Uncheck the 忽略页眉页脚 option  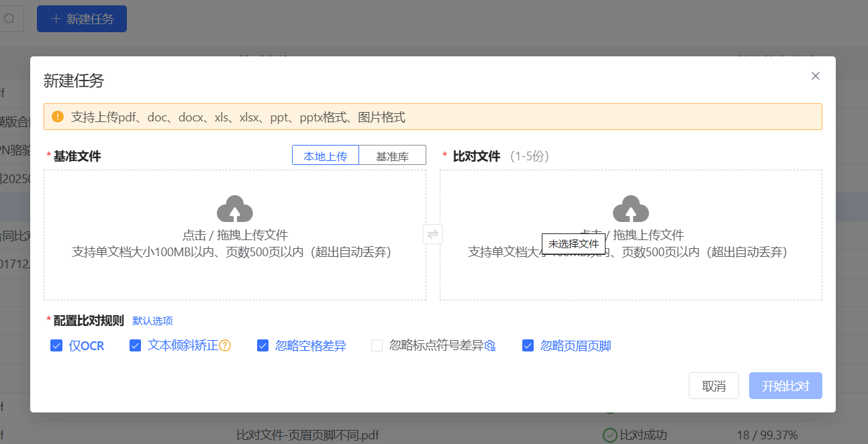tap(528, 346)
